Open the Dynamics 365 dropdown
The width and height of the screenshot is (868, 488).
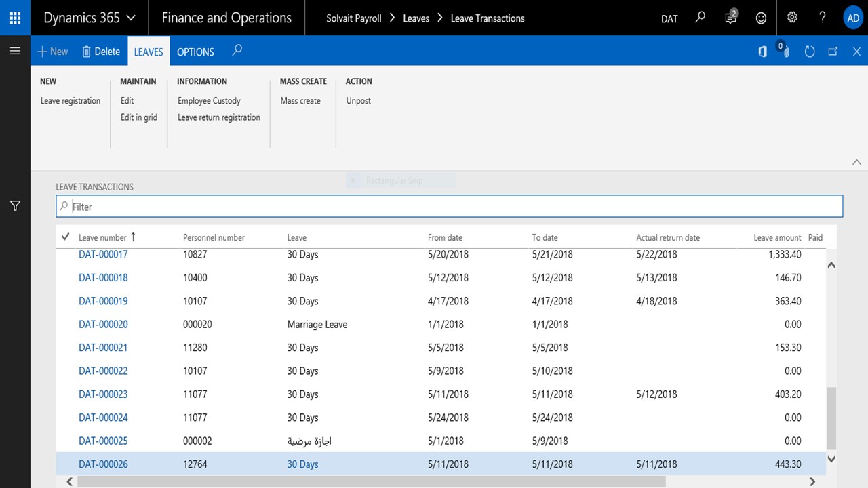89,18
